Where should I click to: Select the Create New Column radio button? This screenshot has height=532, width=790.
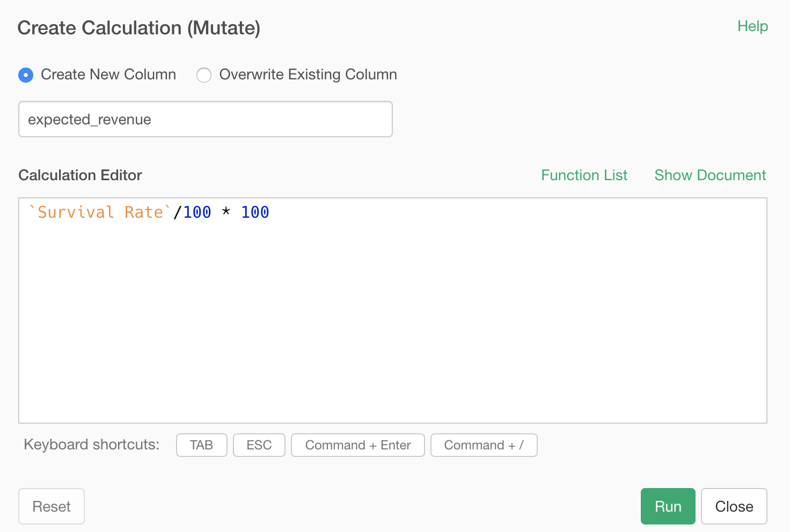coord(26,75)
